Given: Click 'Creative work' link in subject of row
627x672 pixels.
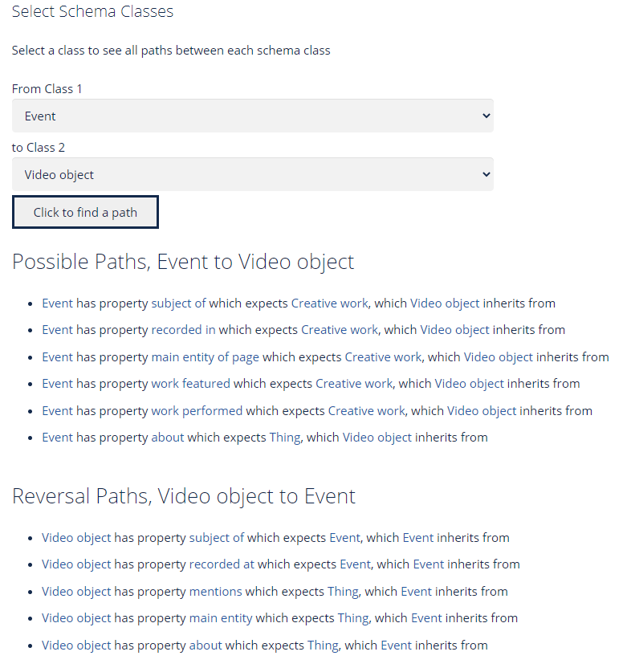Looking at the screenshot, I should click(330, 303).
